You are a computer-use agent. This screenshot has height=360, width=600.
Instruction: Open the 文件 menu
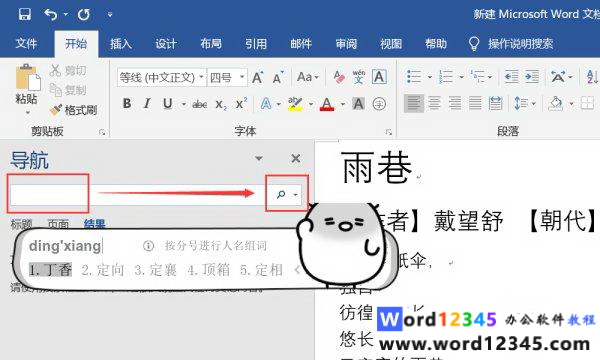[26, 43]
